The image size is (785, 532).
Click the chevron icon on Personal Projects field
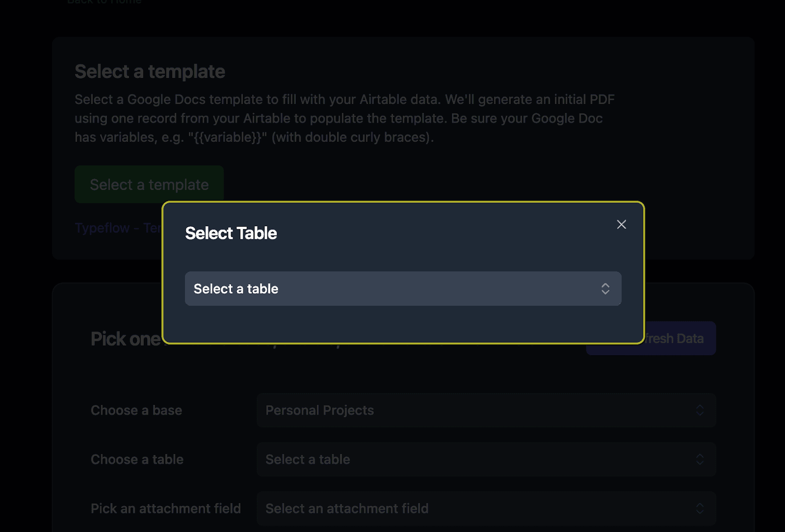[x=700, y=410]
